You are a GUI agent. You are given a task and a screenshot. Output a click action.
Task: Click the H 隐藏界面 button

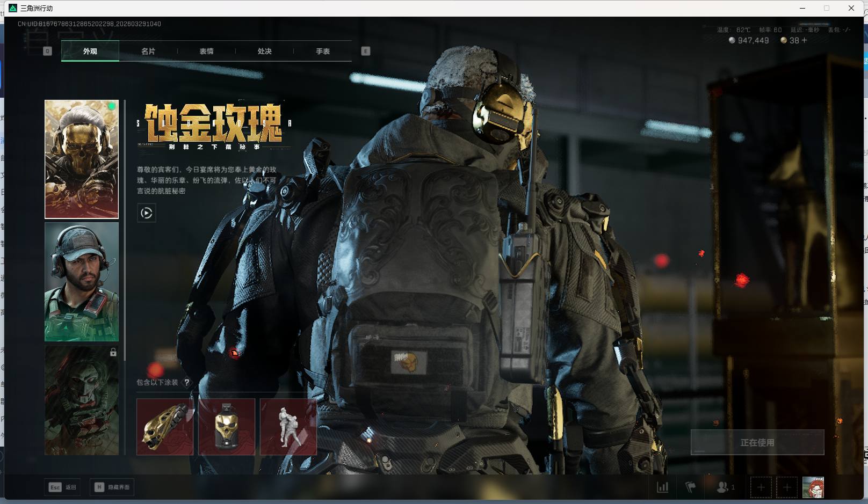(112, 487)
